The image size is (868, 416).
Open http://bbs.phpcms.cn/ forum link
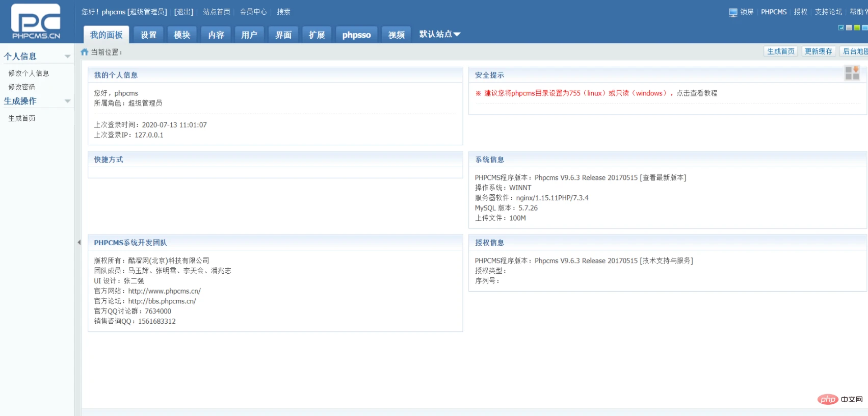click(162, 301)
